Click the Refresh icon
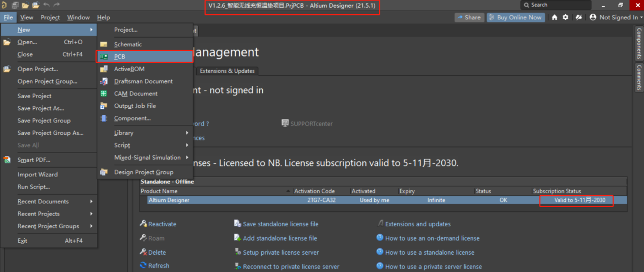The image size is (644, 272). pyautogui.click(x=143, y=265)
